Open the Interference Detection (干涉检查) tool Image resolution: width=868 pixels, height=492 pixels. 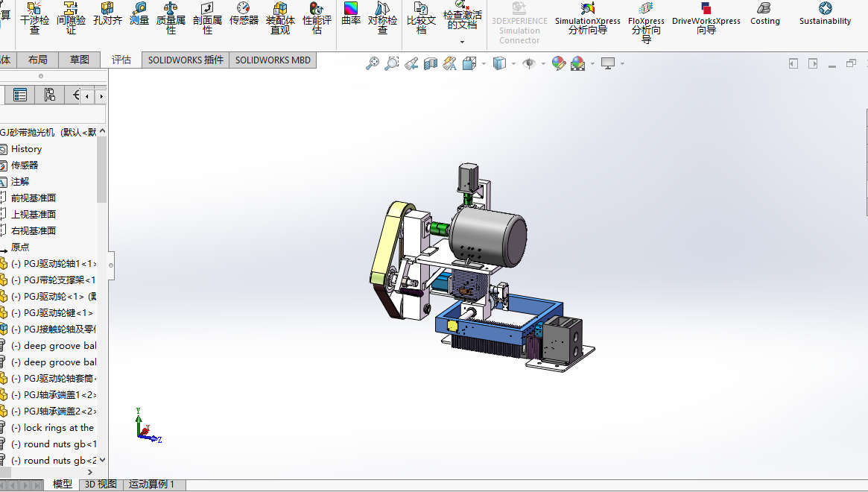pos(34,18)
